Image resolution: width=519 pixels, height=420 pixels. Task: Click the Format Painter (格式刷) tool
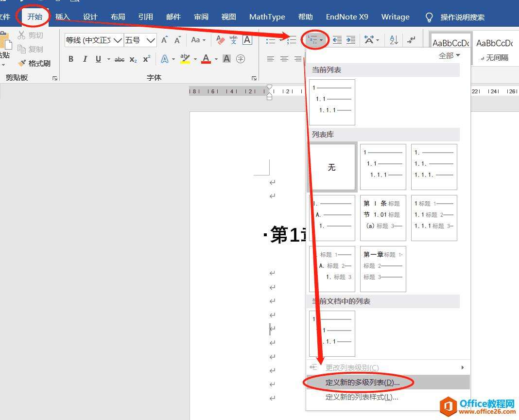(35, 63)
